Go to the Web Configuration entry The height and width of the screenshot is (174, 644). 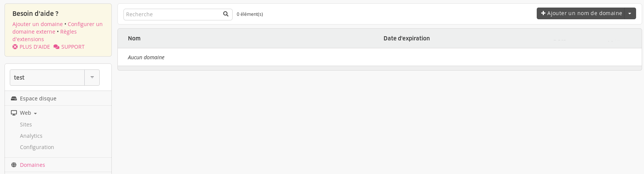[x=37, y=147]
